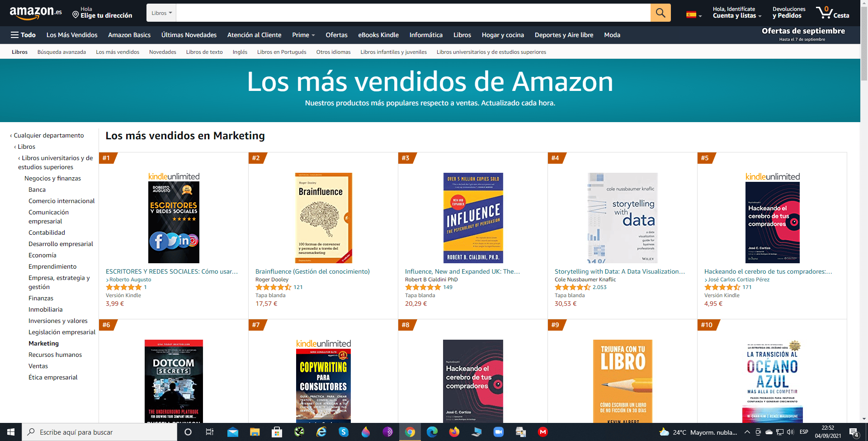The width and height of the screenshot is (868, 441).
Task: Open the Spanish flag language selector
Action: (x=694, y=15)
